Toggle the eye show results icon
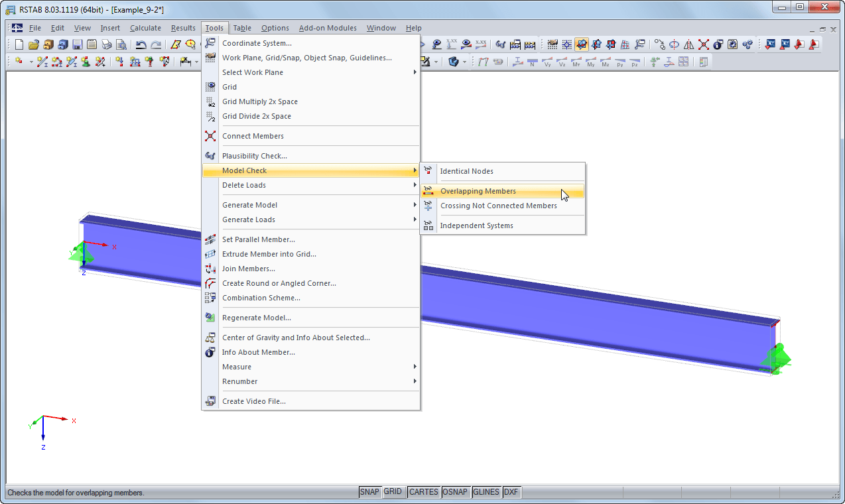Viewport: 845px width, 504px height. coord(466,44)
